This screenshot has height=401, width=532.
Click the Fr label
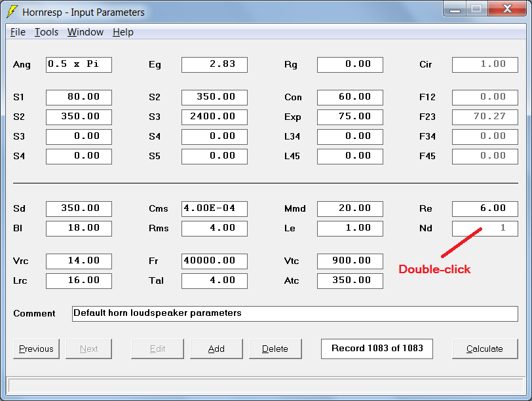point(153,261)
